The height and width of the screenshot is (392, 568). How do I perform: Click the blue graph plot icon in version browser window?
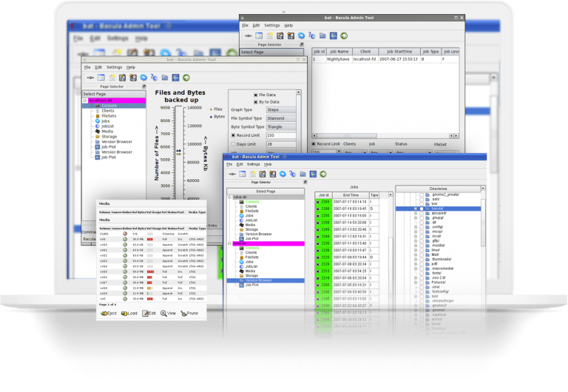(x=313, y=175)
